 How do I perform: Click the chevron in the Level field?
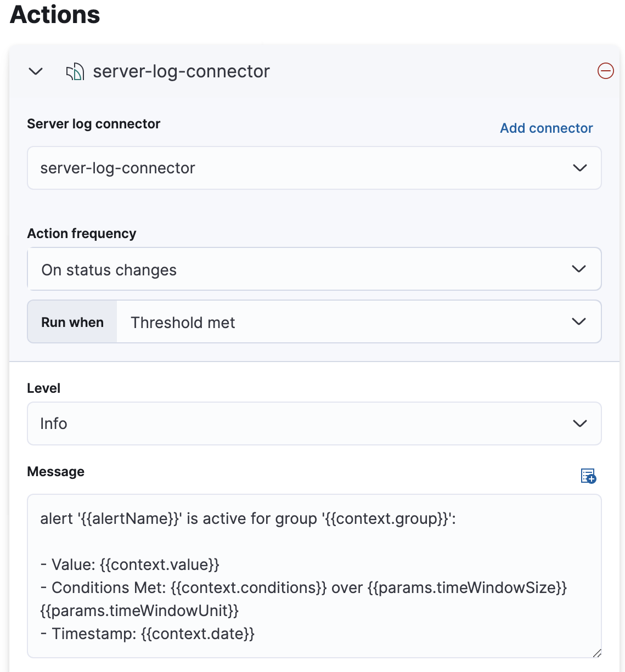click(x=579, y=423)
